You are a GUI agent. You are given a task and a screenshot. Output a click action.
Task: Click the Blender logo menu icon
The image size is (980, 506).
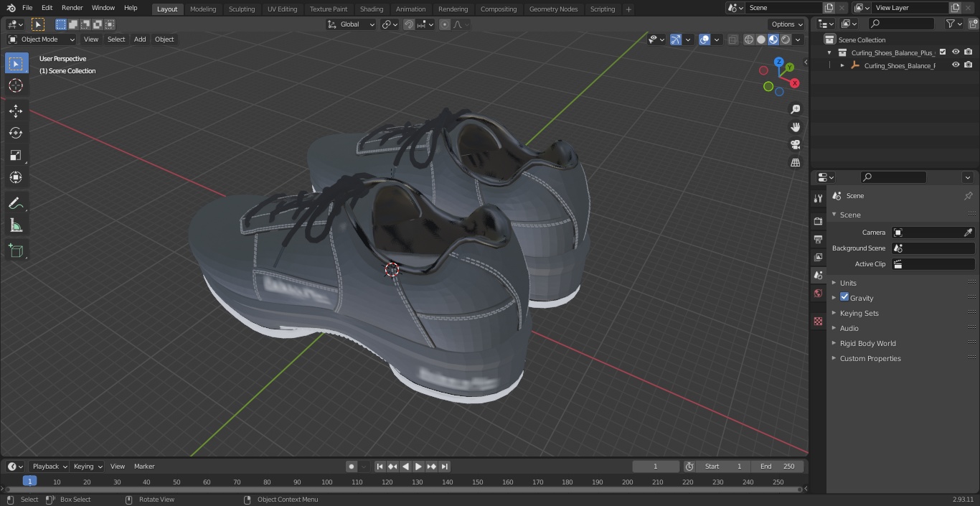pos(10,8)
